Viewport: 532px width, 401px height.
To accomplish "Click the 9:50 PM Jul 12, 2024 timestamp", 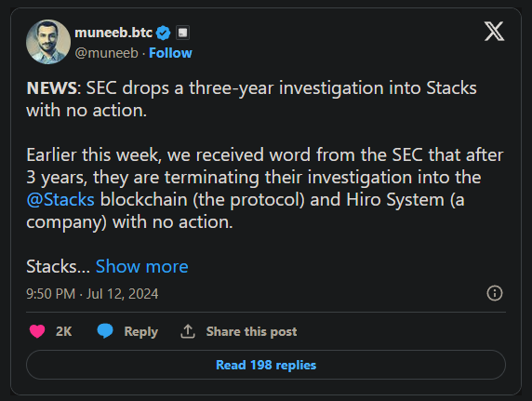I will [92, 294].
